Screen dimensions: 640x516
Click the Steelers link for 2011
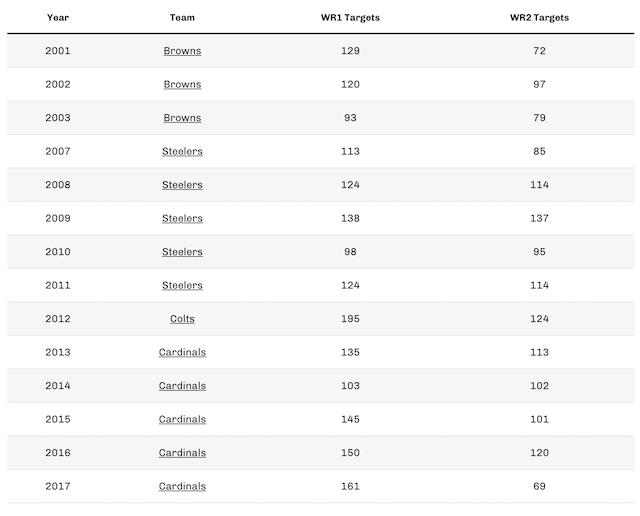pyautogui.click(x=182, y=286)
